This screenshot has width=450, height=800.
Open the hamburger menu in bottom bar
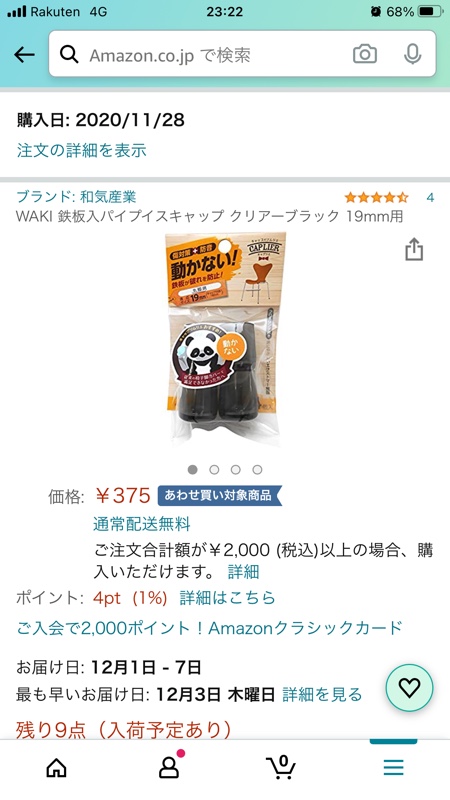click(393, 767)
